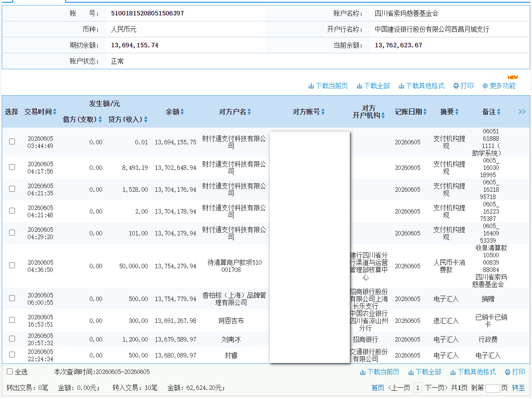The width and height of the screenshot is (532, 399).
Task: Sort by 余额 arrows
Action: 182,112
